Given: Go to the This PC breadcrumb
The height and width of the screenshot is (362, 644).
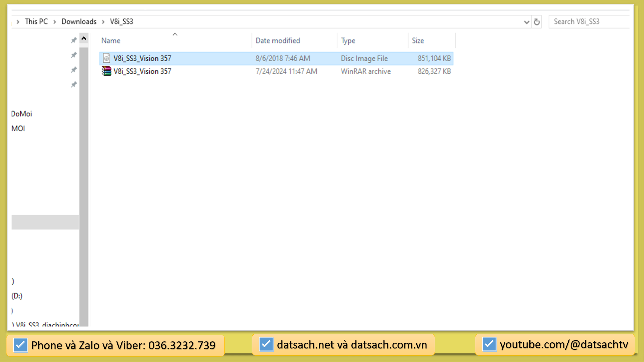Looking at the screenshot, I should 36,22.
